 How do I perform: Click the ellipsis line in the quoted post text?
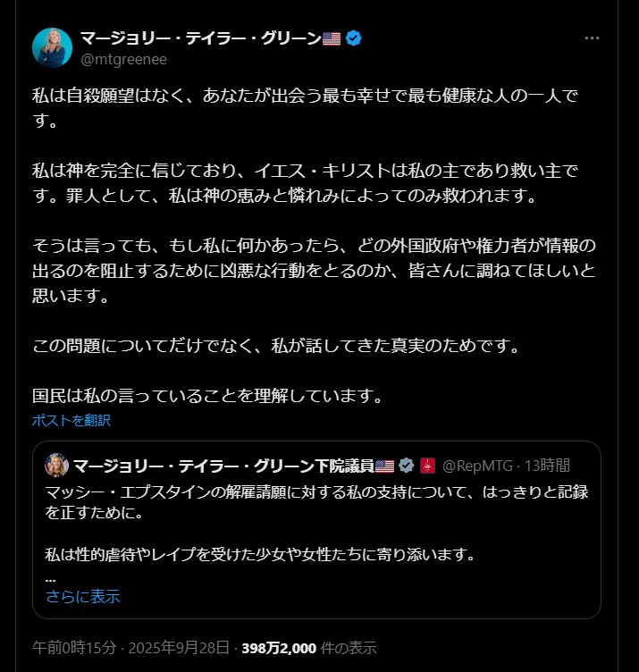pyautogui.click(x=50, y=576)
